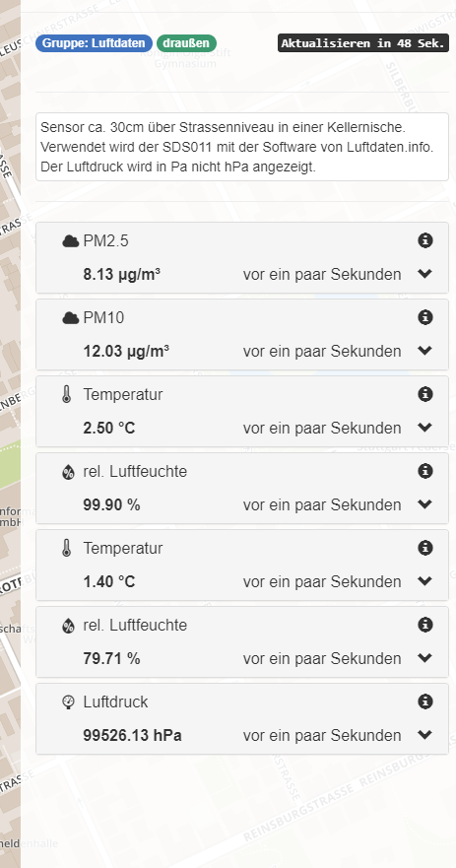Click the gauge icon beside Luftdruck
This screenshot has height=868, width=456.
[68, 702]
